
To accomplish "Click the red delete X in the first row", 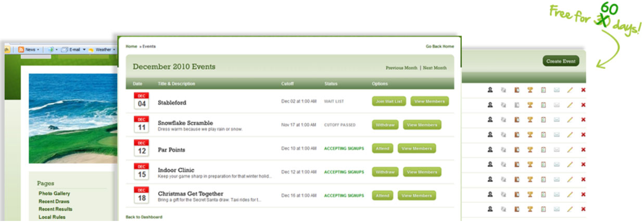I will [583, 90].
